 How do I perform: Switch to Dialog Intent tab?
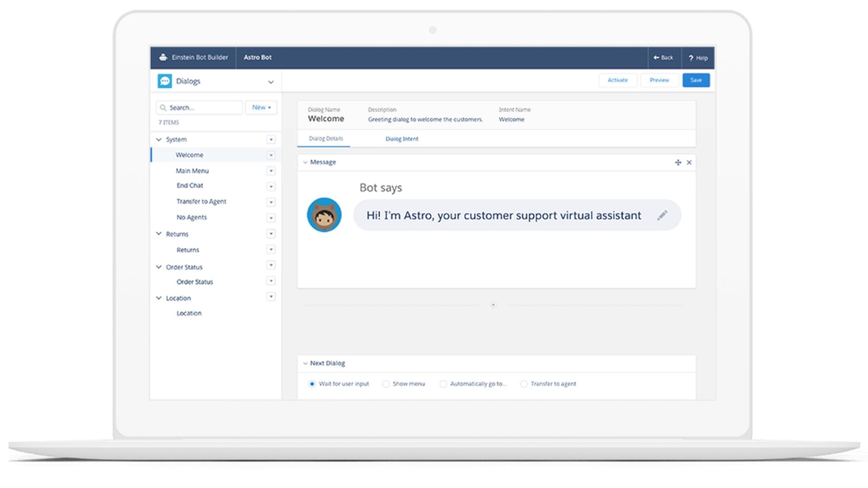[x=402, y=139]
